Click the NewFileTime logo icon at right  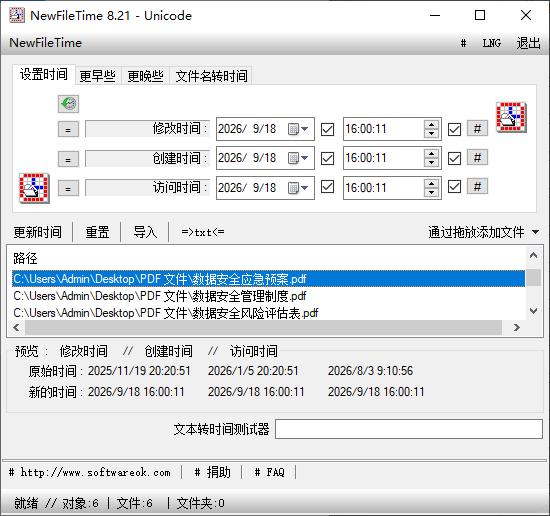(x=511, y=117)
